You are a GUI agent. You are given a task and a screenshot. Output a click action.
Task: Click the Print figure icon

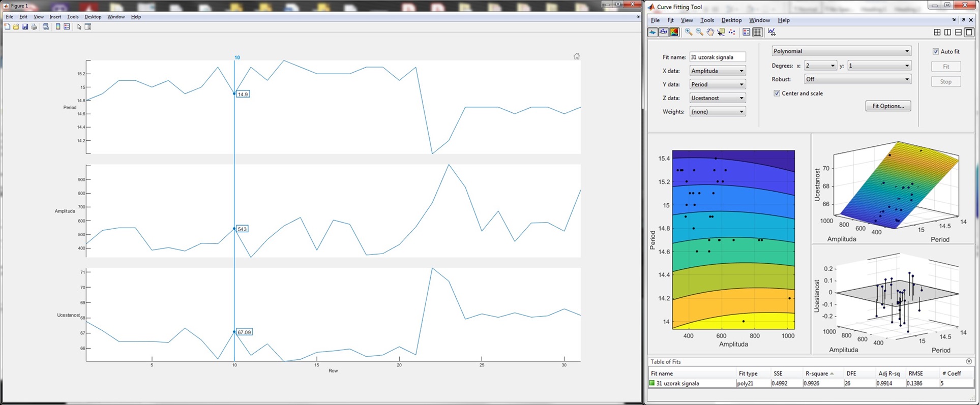coord(34,27)
